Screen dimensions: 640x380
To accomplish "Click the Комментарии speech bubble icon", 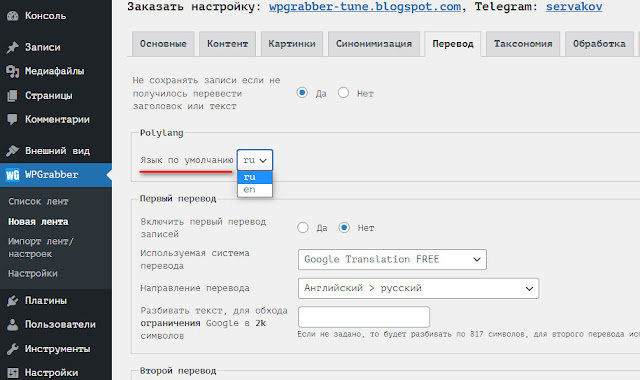I will point(13,120).
